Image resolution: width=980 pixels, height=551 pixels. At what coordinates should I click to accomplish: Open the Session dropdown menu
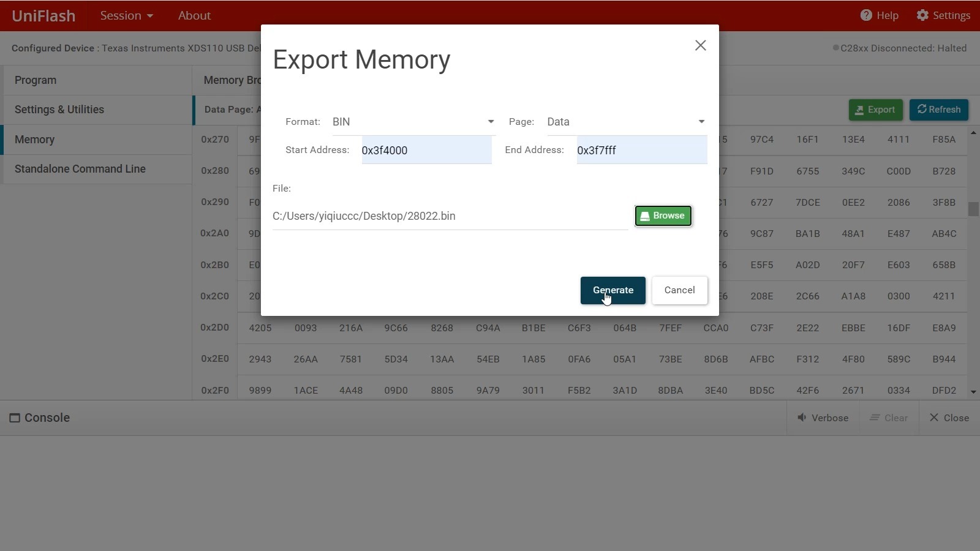click(127, 15)
